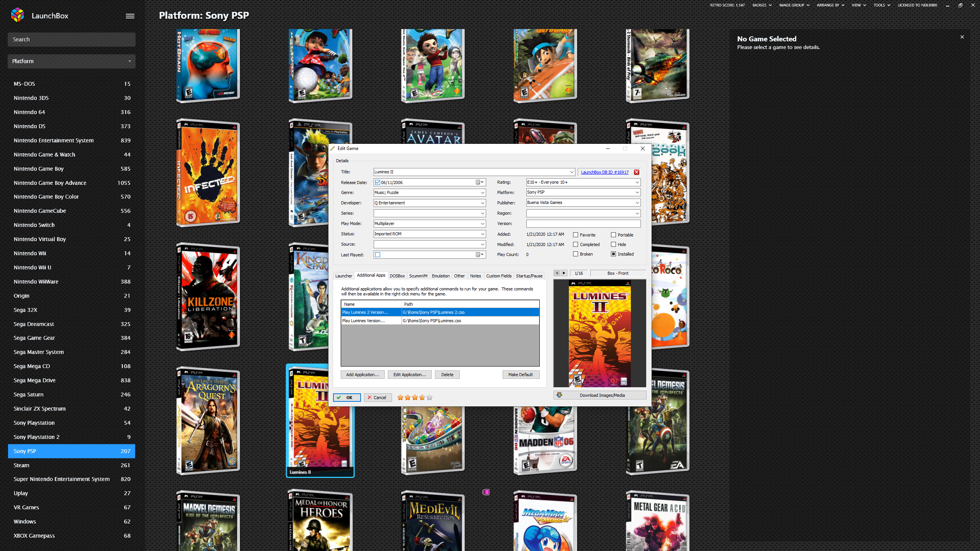Select the Aragorn's Quest game cover
The height and width of the screenshot is (551, 980).
coord(208,421)
